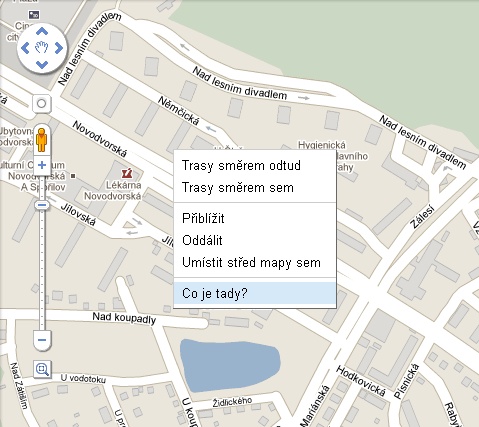
Task: Pan the map right with arrow
Action: point(59,48)
